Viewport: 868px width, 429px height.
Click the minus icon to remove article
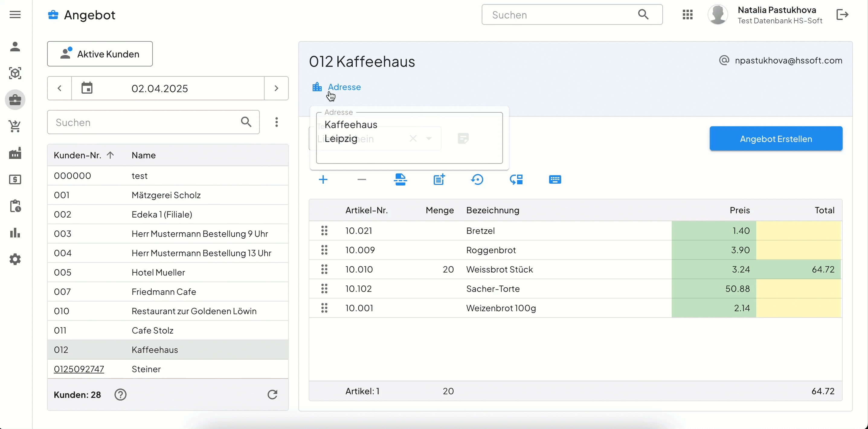362,180
